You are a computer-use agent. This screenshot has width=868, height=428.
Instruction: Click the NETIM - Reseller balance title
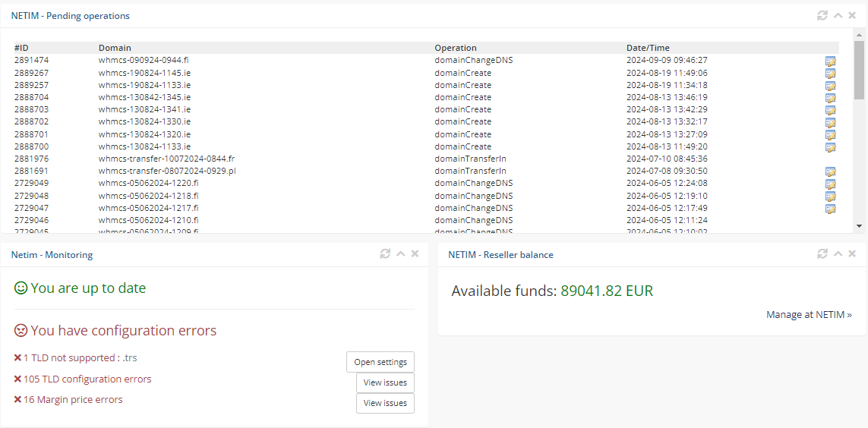pyautogui.click(x=500, y=255)
